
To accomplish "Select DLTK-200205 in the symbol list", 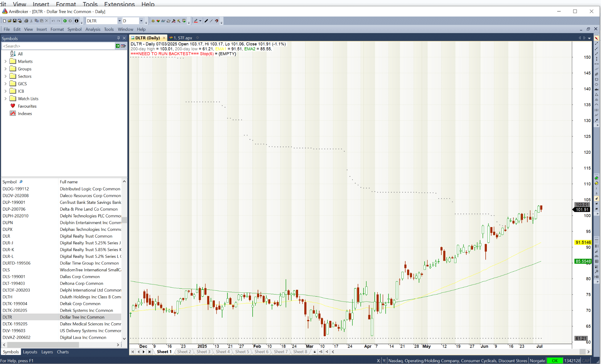I will coord(15,310).
